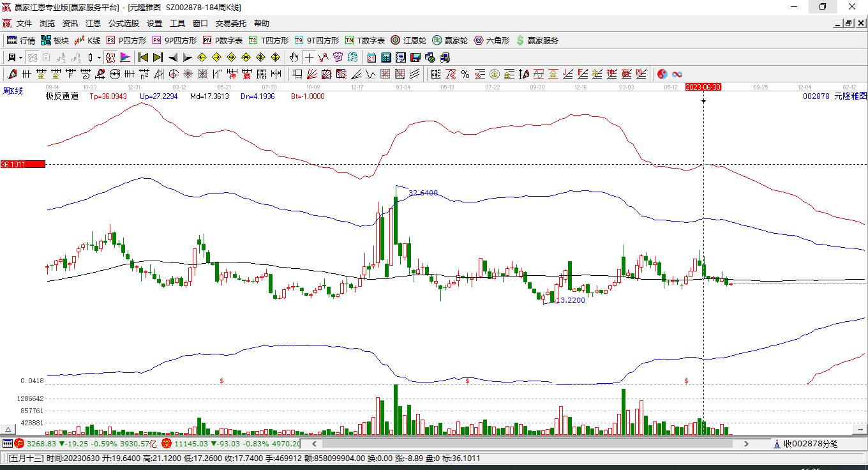Toggle the 极反通道 indicator button
Image resolution: width=868 pixels, height=470 pixels.
point(62,96)
